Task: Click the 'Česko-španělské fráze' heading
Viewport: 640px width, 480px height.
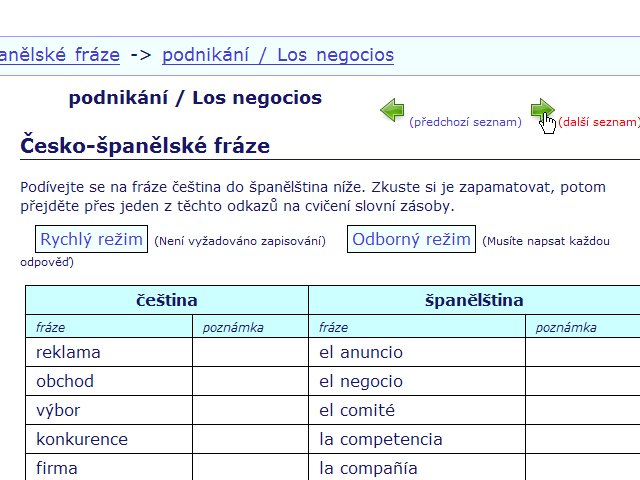Action: 145,146
